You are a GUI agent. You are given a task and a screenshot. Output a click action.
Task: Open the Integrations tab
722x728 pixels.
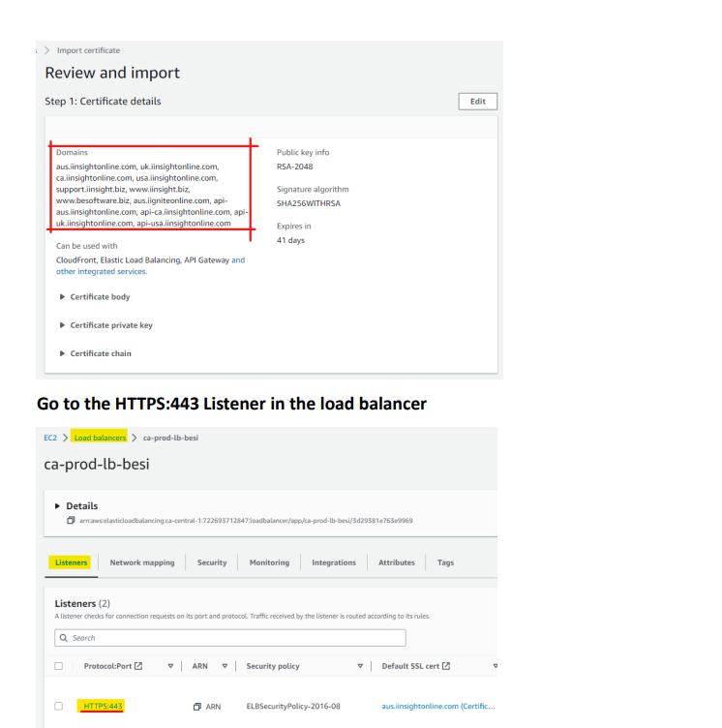tap(334, 562)
